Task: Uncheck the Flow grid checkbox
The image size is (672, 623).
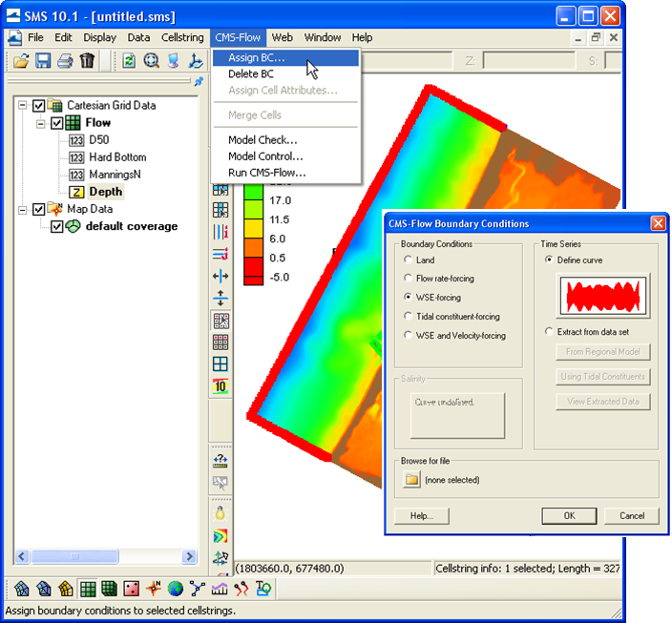Action: (56, 123)
